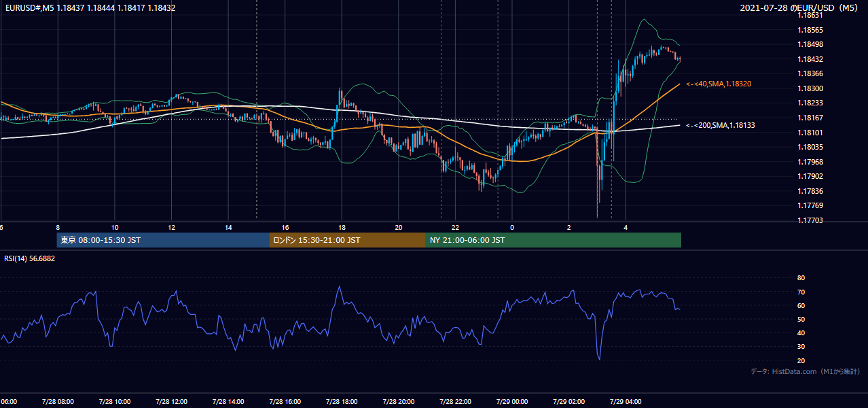Image resolution: width=868 pixels, height=408 pixels.
Task: Click price axis value 1.17703
Action: 811,220
